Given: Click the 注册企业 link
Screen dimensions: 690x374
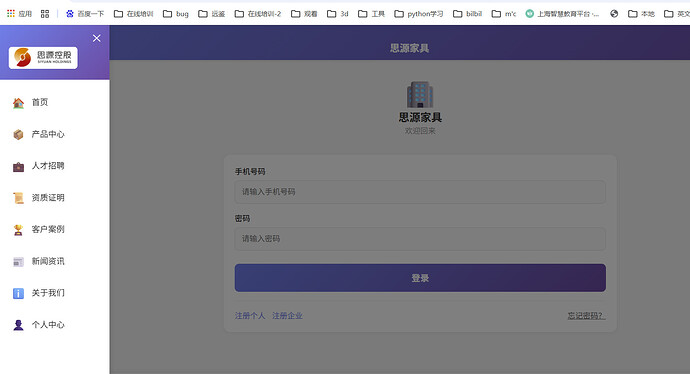Looking at the screenshot, I should pos(287,316).
